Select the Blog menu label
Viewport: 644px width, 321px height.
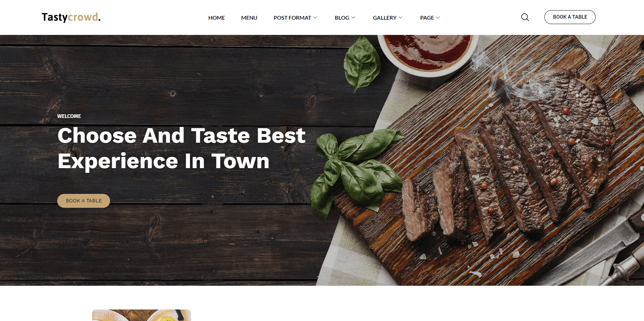pyautogui.click(x=342, y=18)
